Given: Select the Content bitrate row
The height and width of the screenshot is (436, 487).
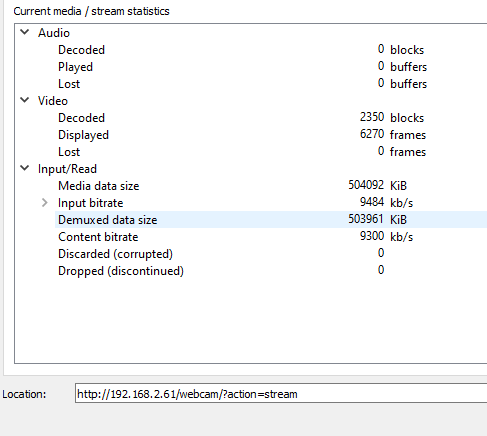Looking at the screenshot, I should (x=271, y=237).
